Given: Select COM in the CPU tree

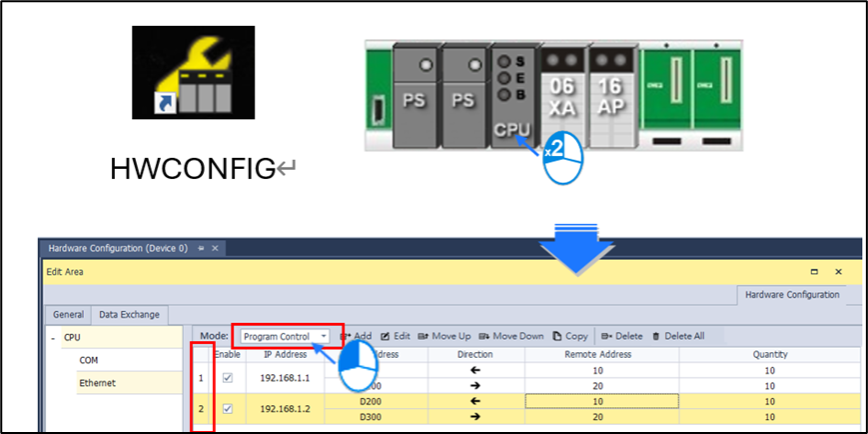Looking at the screenshot, I should click(88, 359).
